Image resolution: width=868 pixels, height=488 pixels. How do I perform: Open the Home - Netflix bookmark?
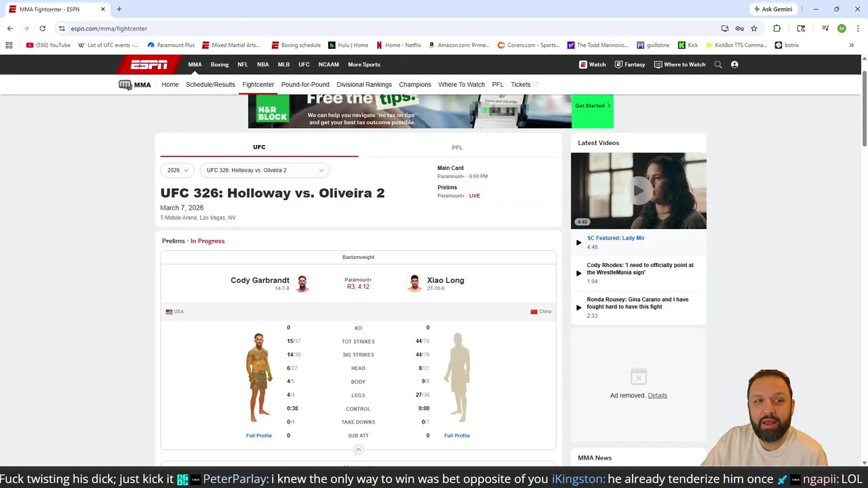399,45
